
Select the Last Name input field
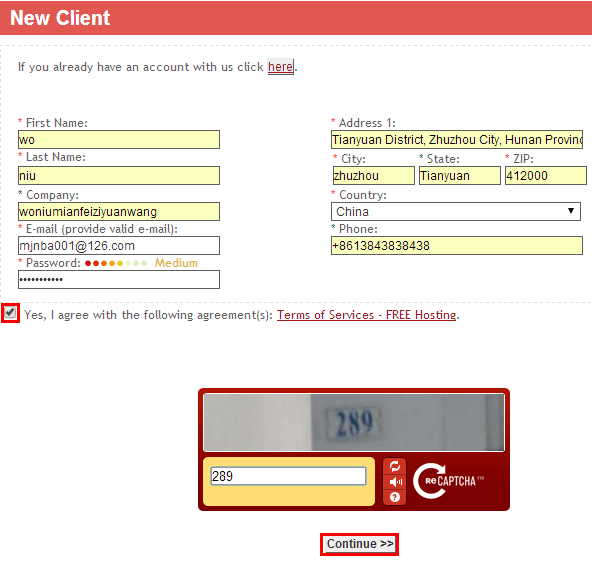119,176
